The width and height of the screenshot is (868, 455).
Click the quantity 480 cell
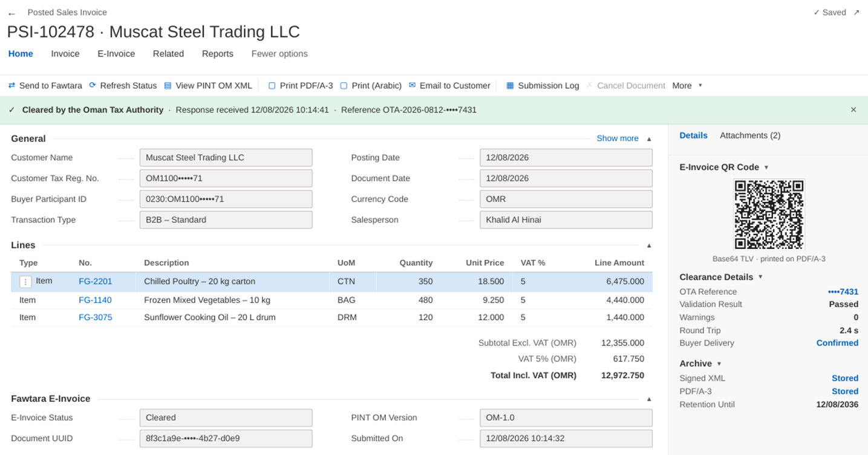coord(425,300)
